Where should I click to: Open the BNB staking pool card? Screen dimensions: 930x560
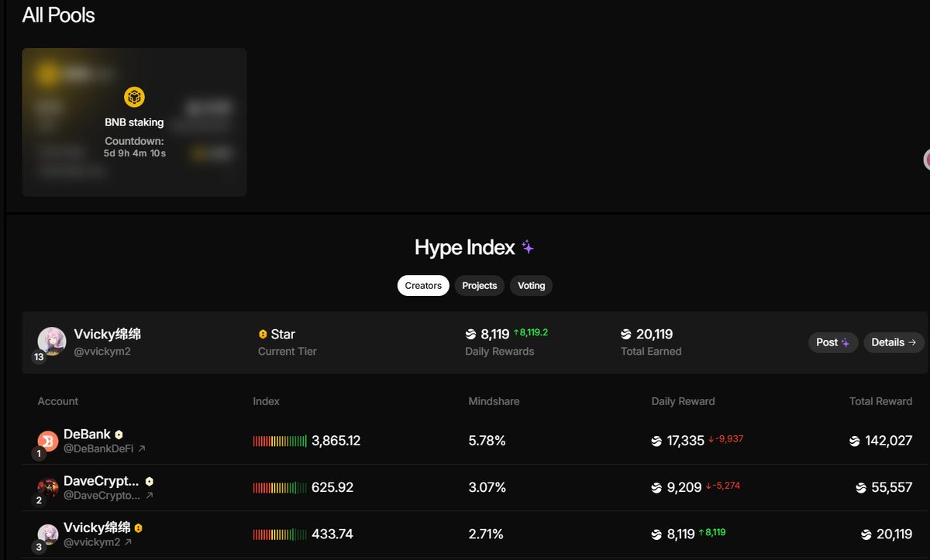(134, 122)
